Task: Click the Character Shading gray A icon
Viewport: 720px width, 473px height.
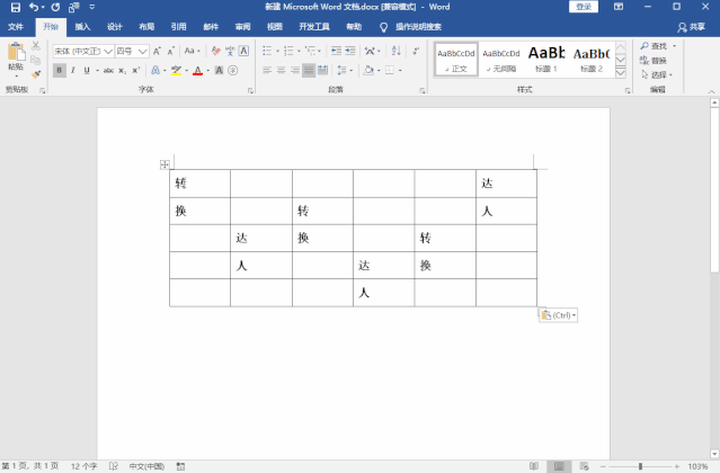Action: pos(219,70)
